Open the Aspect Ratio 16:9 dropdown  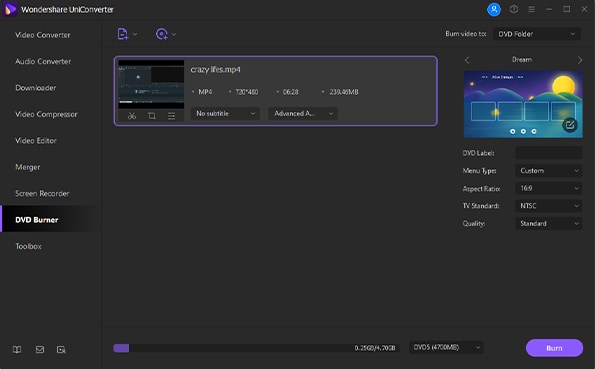click(x=548, y=188)
